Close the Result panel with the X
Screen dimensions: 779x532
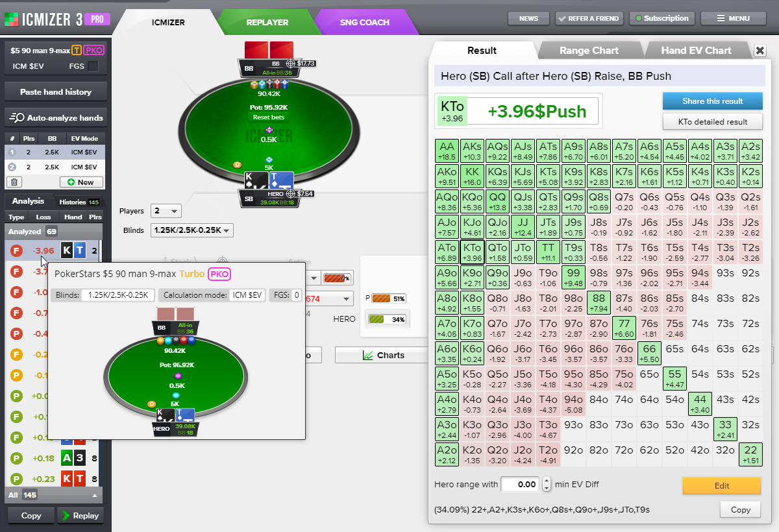click(x=760, y=51)
